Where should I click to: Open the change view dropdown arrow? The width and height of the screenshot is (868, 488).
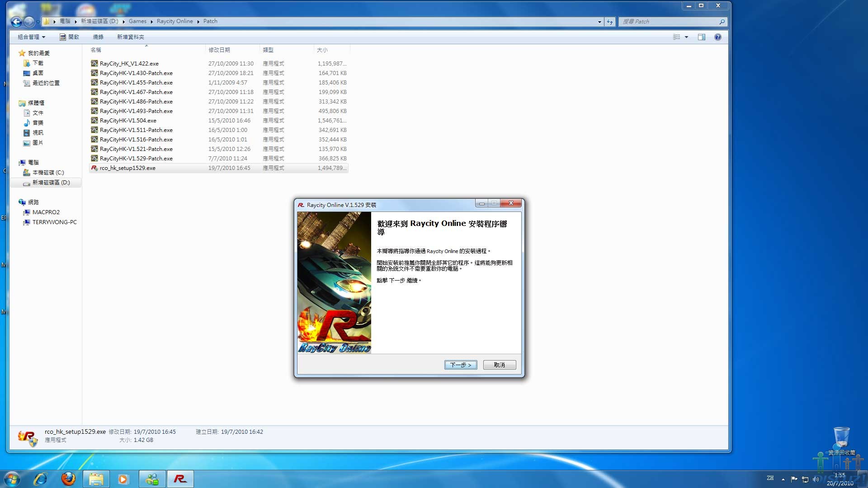(x=686, y=37)
